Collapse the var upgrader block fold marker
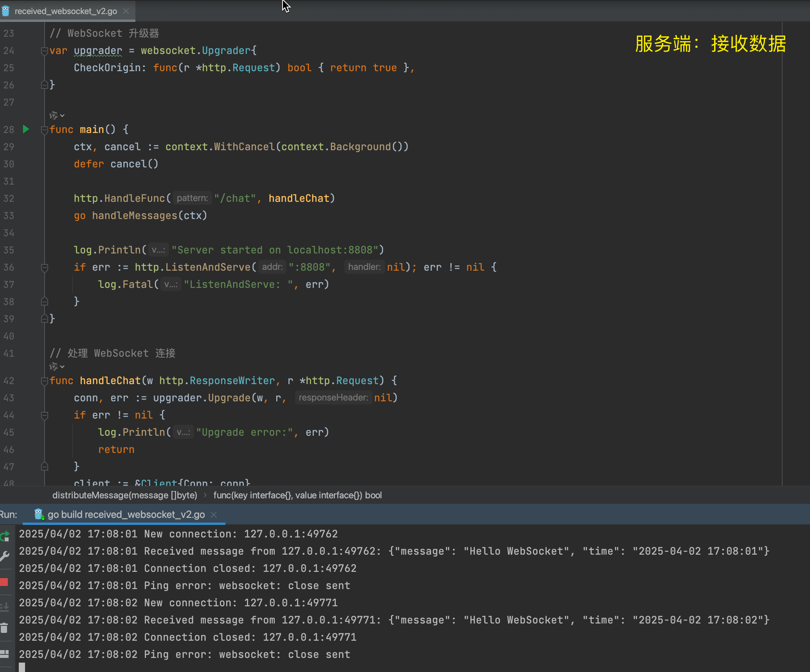The image size is (810, 672). point(44,51)
